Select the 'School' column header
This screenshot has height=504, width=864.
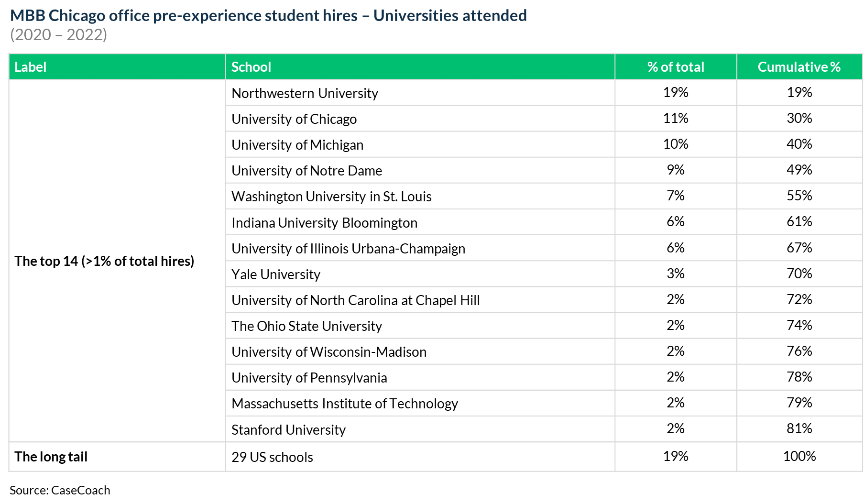tap(420, 67)
